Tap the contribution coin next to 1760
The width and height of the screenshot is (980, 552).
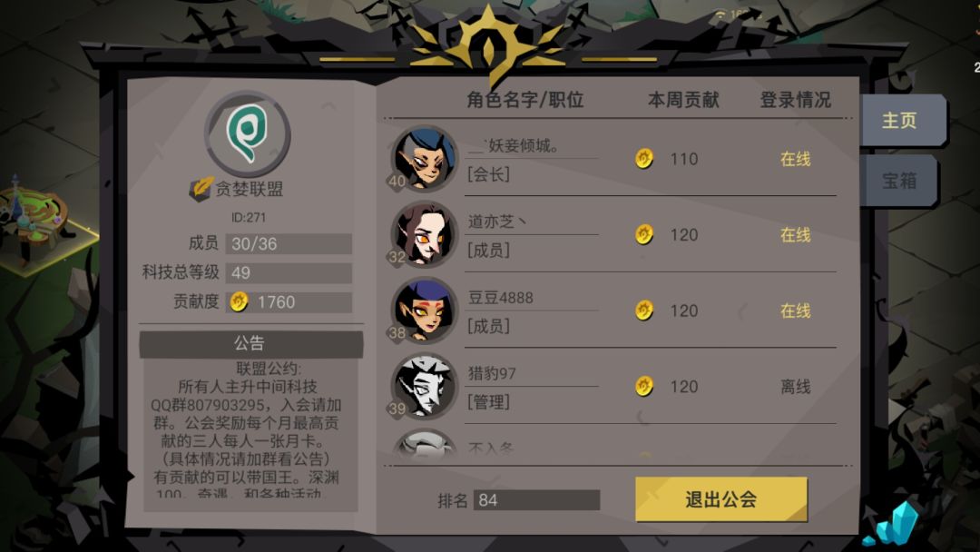click(x=239, y=302)
